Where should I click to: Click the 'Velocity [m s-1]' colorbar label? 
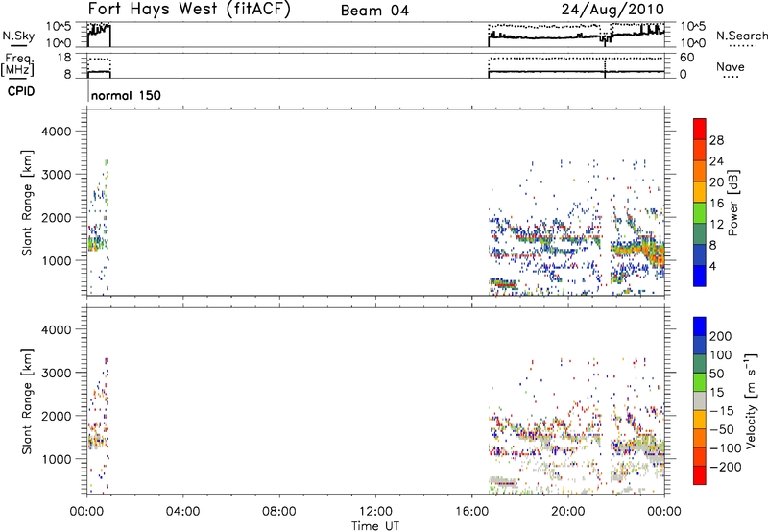coord(751,400)
